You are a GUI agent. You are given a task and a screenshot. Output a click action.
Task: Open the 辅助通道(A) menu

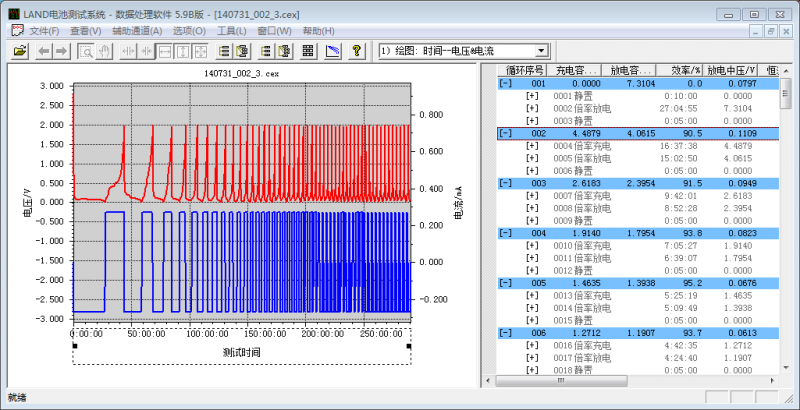click(x=137, y=31)
